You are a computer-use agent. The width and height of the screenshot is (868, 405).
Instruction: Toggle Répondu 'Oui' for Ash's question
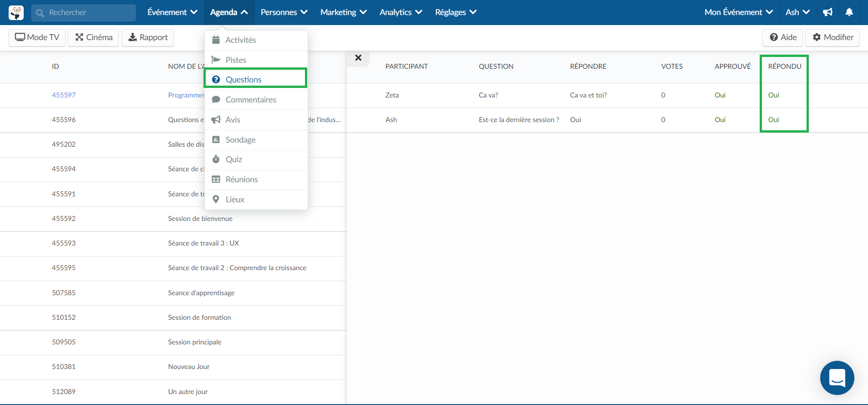pyautogui.click(x=774, y=120)
